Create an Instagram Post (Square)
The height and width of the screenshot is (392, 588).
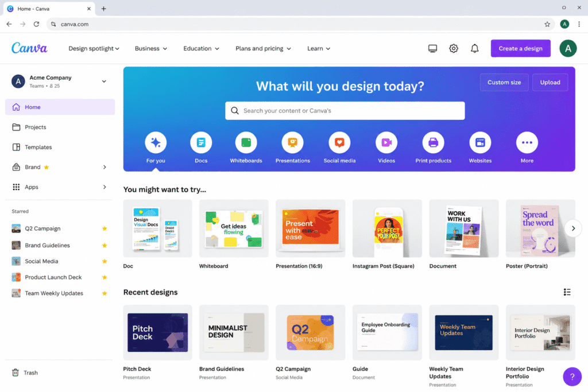tap(387, 228)
